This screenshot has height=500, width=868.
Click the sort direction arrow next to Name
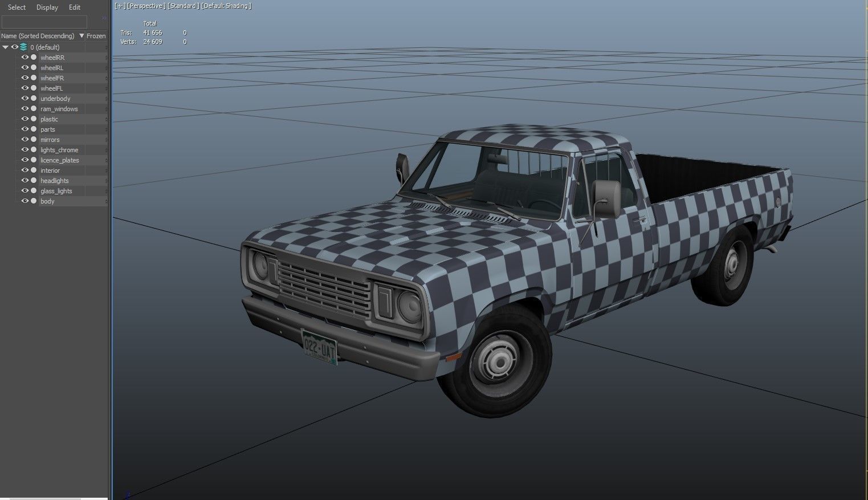click(x=81, y=36)
